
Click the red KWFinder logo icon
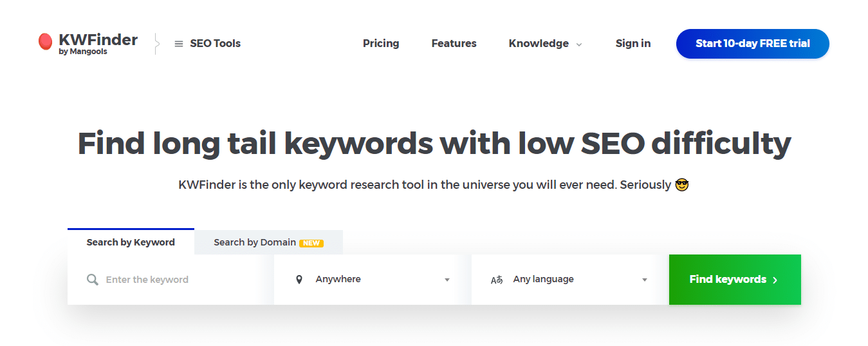point(45,43)
